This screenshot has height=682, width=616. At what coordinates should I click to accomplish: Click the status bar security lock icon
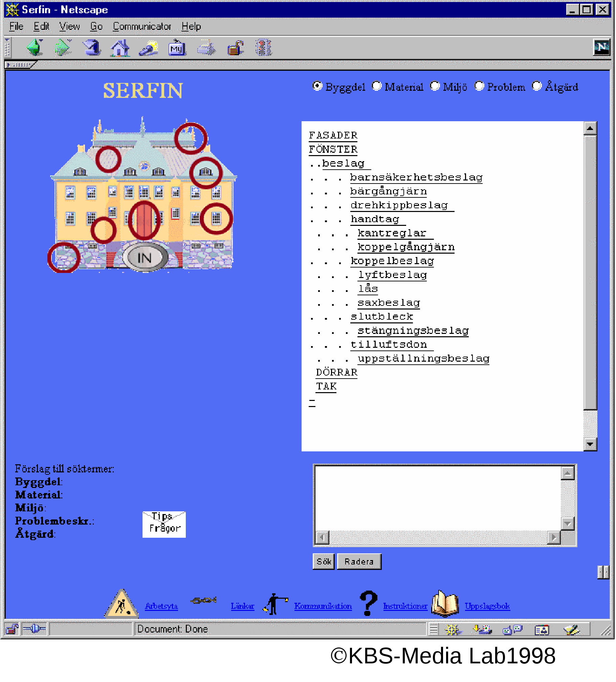(12, 629)
